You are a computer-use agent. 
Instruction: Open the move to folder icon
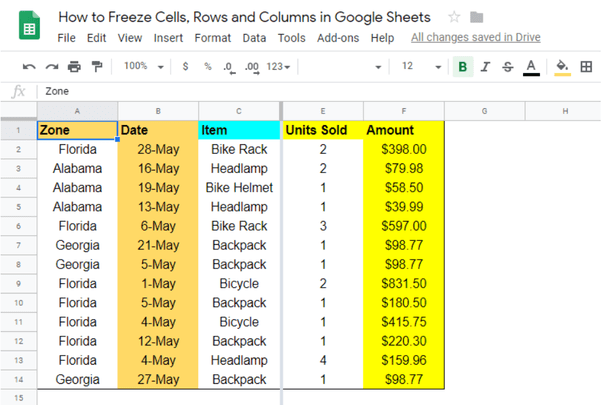coord(476,17)
